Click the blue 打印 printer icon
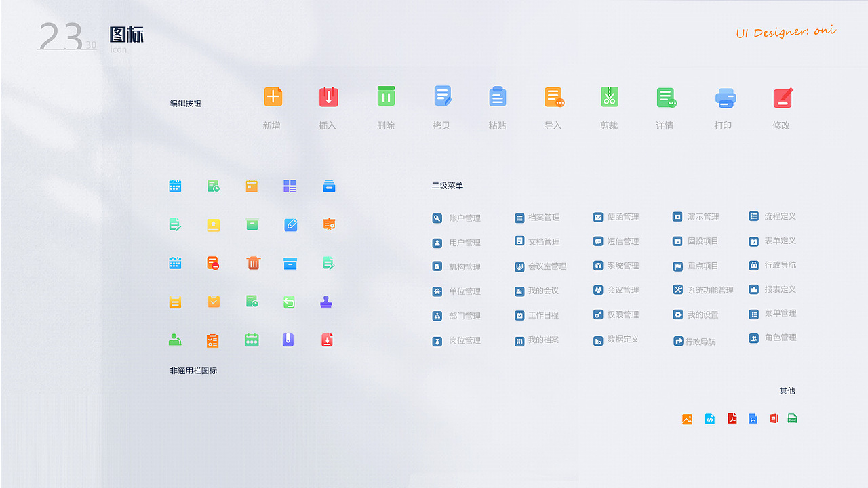The image size is (868, 488). (726, 98)
